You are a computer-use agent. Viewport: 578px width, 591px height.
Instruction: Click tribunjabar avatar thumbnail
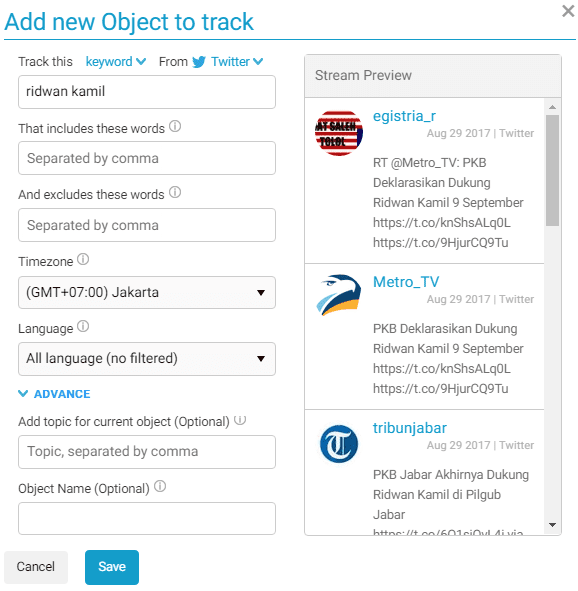339,444
